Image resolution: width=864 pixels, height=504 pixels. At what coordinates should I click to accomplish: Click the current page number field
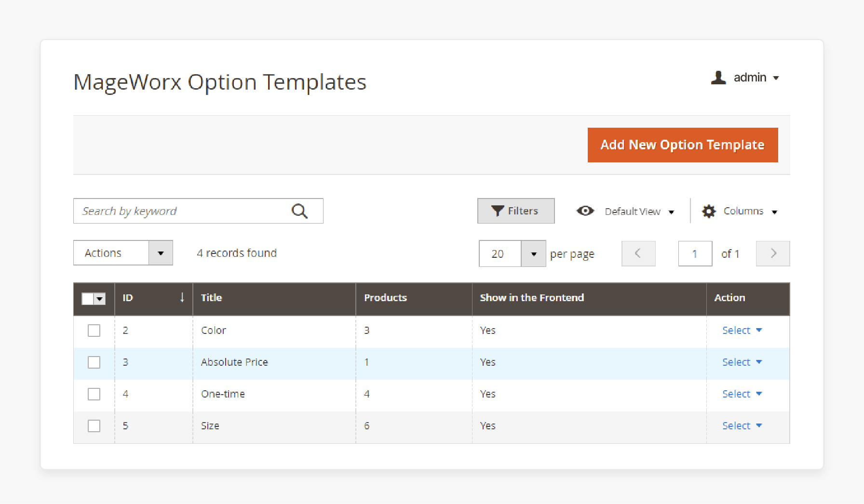695,253
